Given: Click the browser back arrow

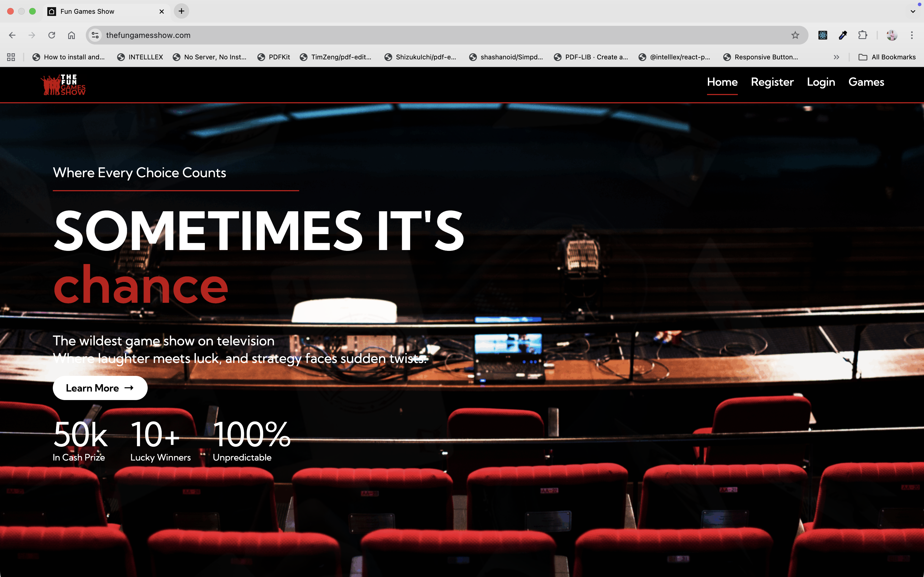Looking at the screenshot, I should tap(12, 35).
